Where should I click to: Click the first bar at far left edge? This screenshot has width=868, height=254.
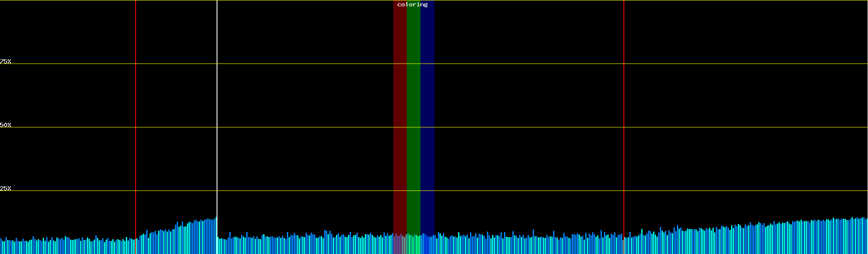pyautogui.click(x=1, y=246)
